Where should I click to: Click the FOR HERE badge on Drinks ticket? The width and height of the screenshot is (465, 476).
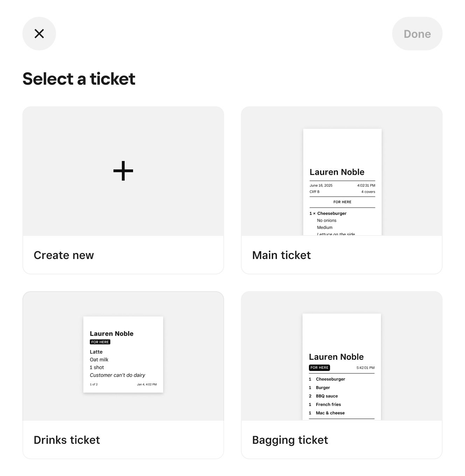pos(100,342)
